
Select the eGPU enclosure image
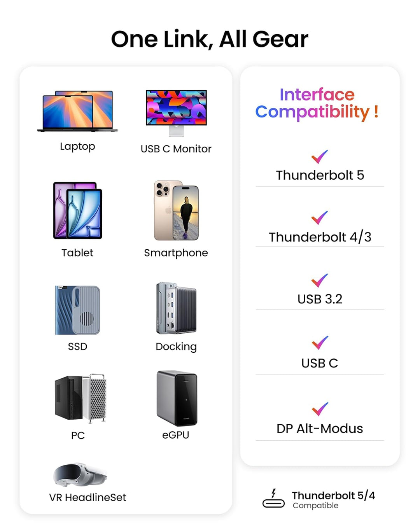177,398
